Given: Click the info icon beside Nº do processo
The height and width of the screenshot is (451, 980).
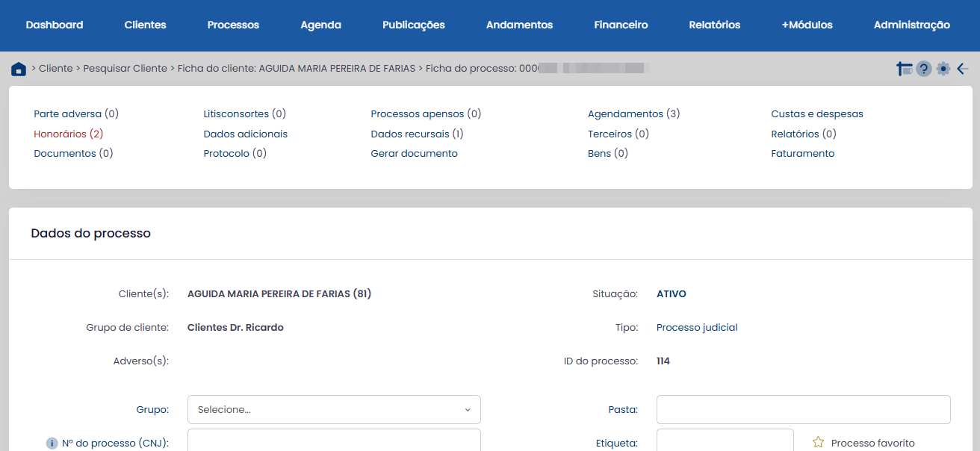Looking at the screenshot, I should coord(52,444).
